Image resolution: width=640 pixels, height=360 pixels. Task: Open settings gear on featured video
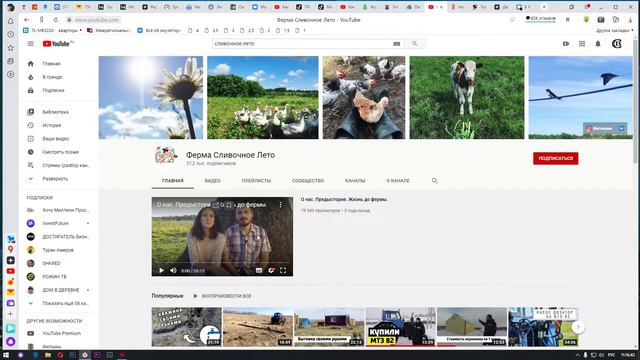[271, 270]
